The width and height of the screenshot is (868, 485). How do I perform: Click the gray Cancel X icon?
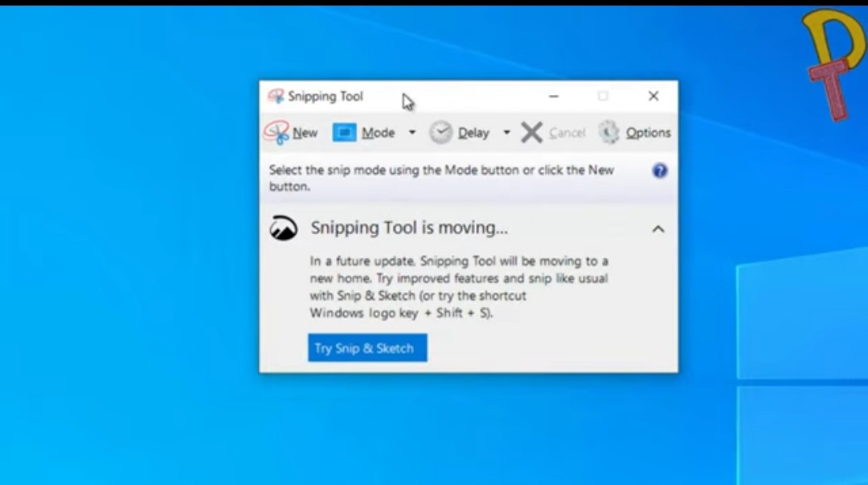(x=532, y=132)
